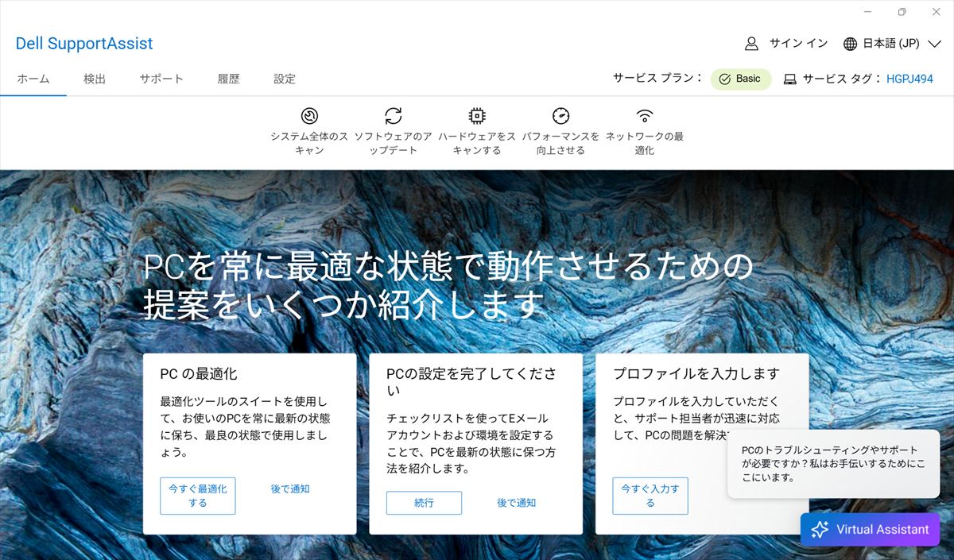This screenshot has height=560, width=954.
Task: Click the ネットワークの最適化 label
Action: (645, 144)
